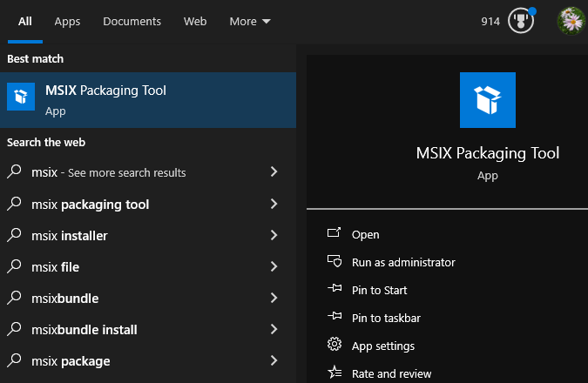
Task: Expand the msix See more search results chevron
Action: (274, 171)
